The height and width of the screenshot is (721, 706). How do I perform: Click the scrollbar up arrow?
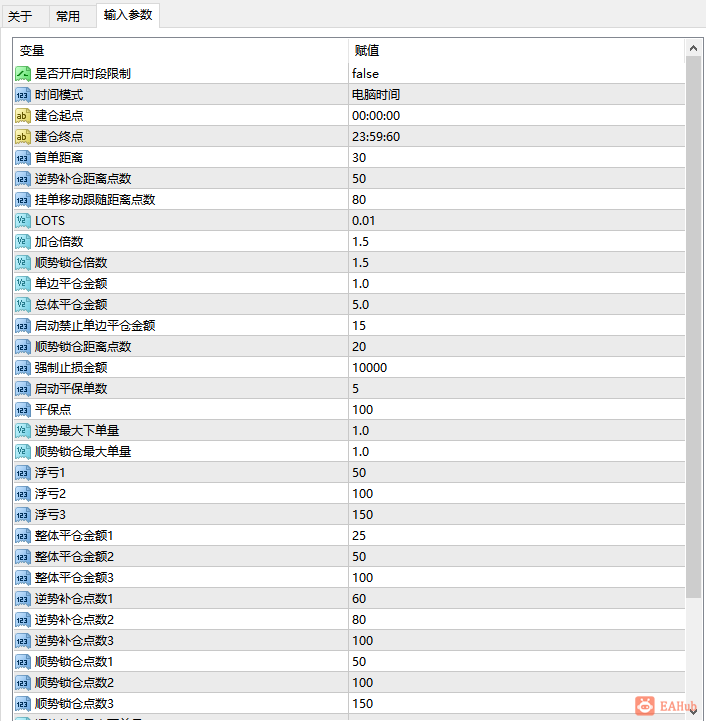coord(694,48)
